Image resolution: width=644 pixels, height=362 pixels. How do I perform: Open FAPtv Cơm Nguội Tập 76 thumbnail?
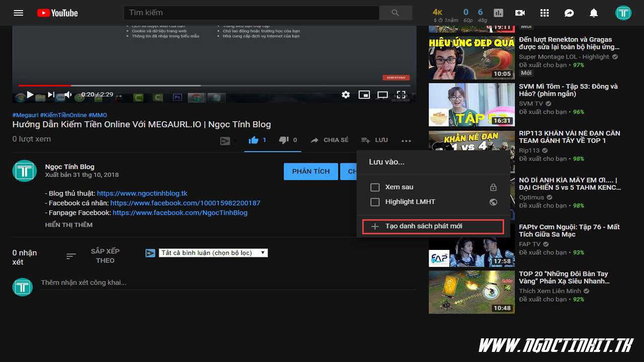click(471, 245)
